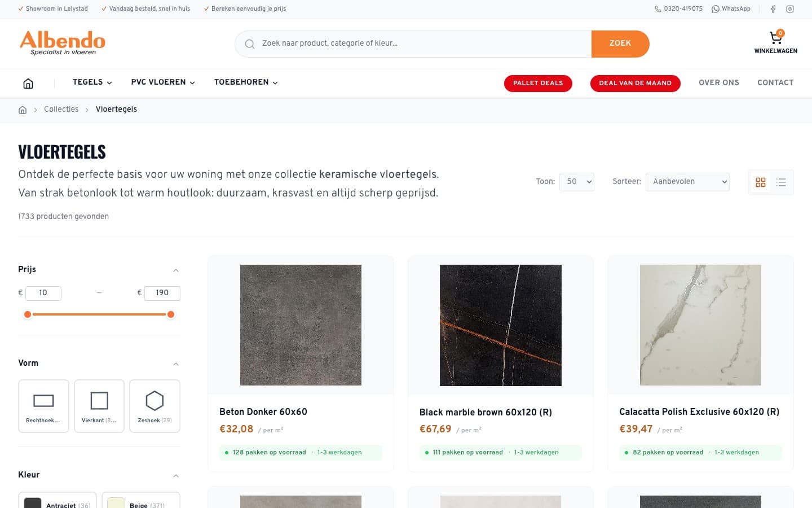Image resolution: width=812 pixels, height=508 pixels.
Task: Open the Sorteer Aanbevolen dropdown
Action: pyautogui.click(x=687, y=182)
